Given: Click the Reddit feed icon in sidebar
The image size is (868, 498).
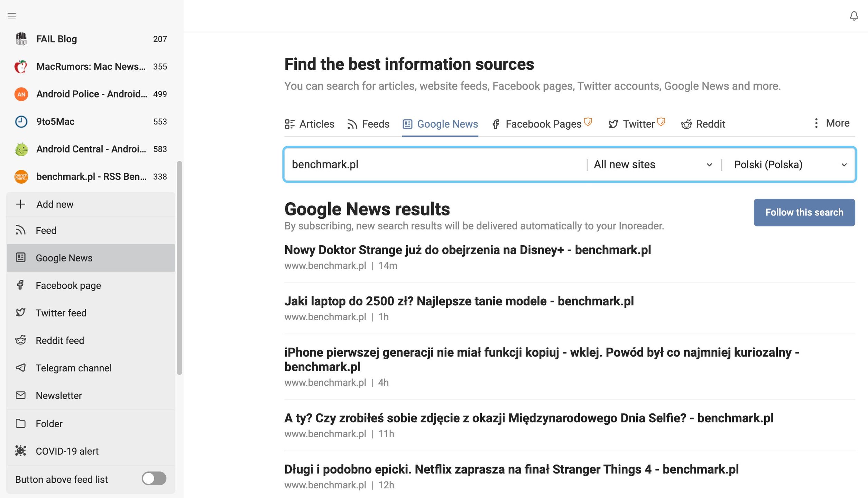Looking at the screenshot, I should pyautogui.click(x=21, y=340).
